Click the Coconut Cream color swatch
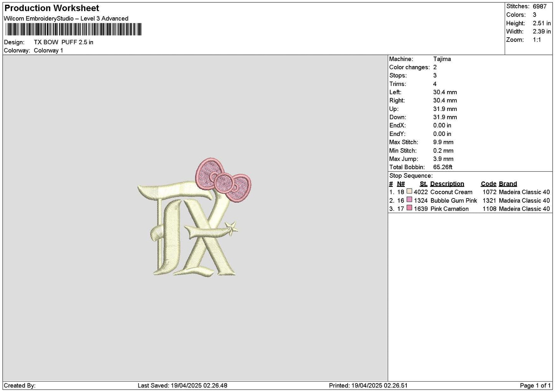Viewport: 555px width, 392px height. [x=409, y=191]
